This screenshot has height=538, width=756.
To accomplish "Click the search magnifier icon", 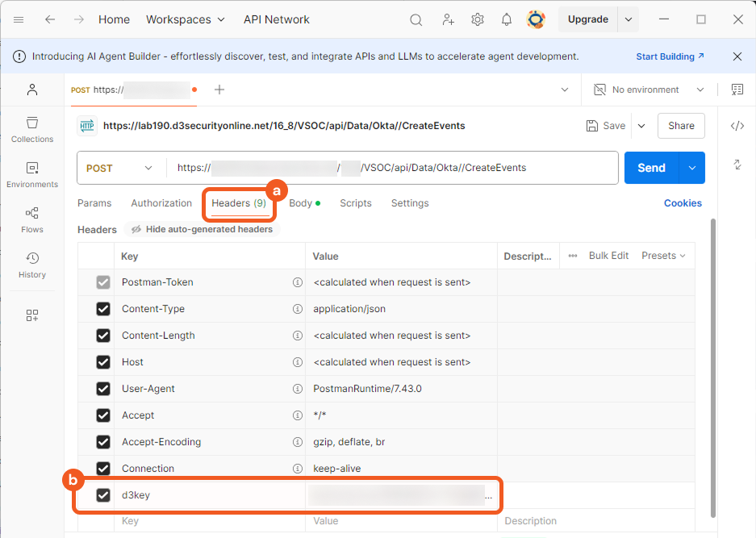I will click(x=416, y=19).
